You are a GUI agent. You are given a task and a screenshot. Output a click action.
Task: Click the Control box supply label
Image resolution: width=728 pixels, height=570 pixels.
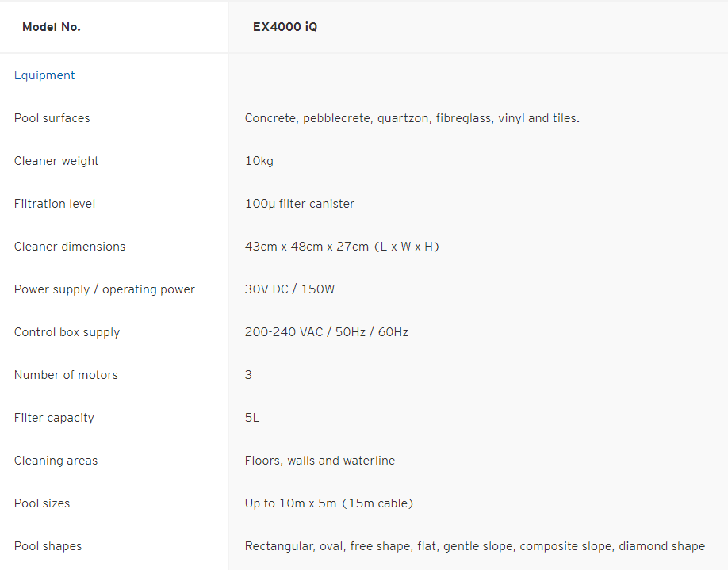tap(67, 332)
